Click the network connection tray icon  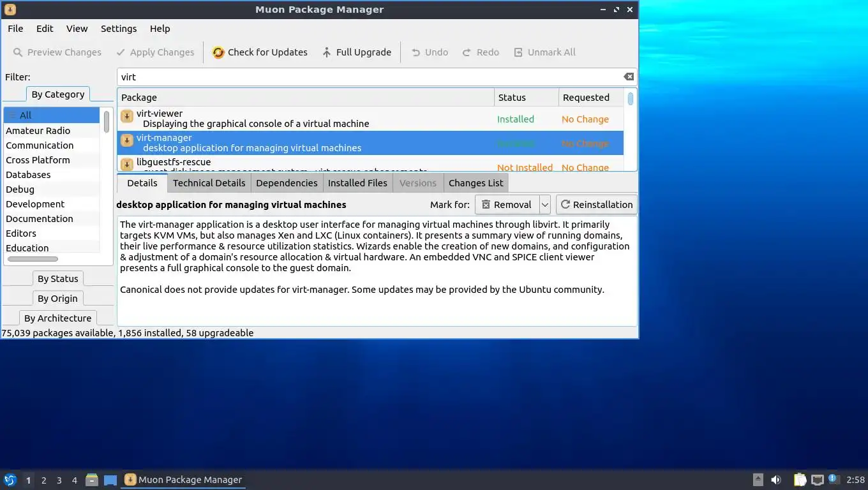pyautogui.click(x=817, y=480)
